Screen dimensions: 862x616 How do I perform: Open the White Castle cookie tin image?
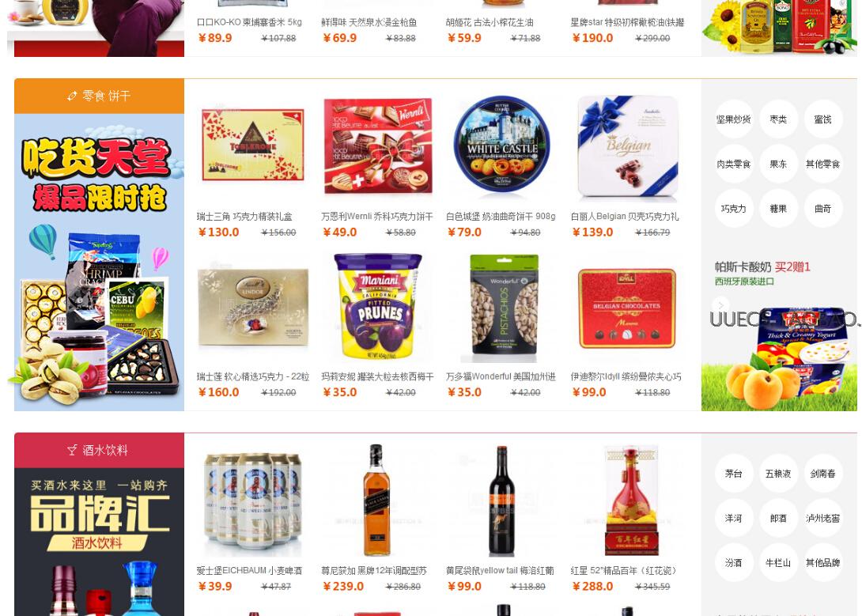502,144
